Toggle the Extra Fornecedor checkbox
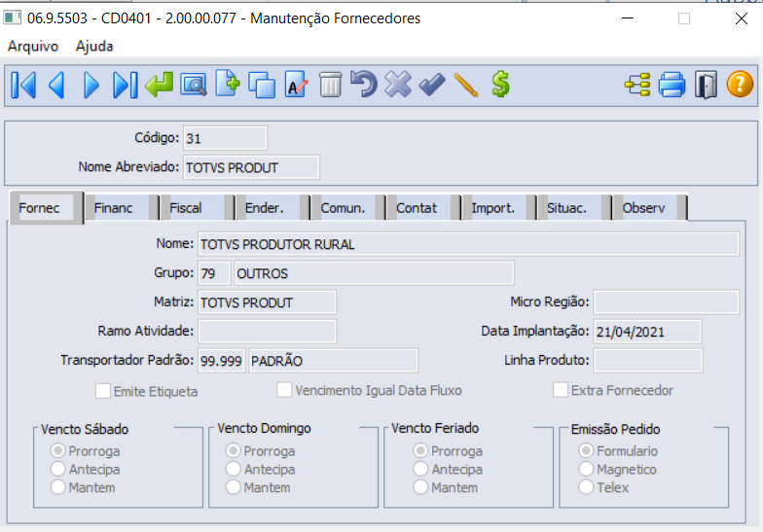The height and width of the screenshot is (532, 763). (561, 390)
